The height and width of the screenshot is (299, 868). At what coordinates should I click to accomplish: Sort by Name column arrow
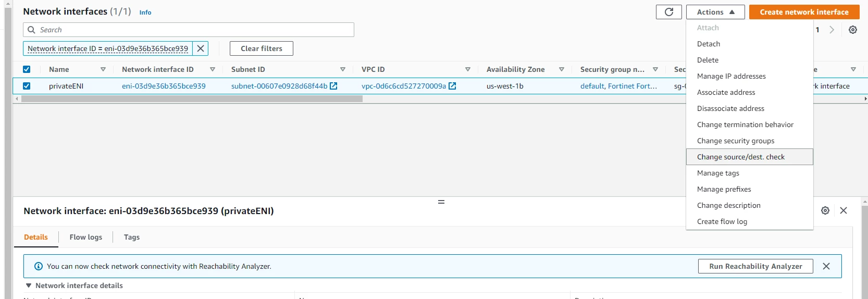103,69
